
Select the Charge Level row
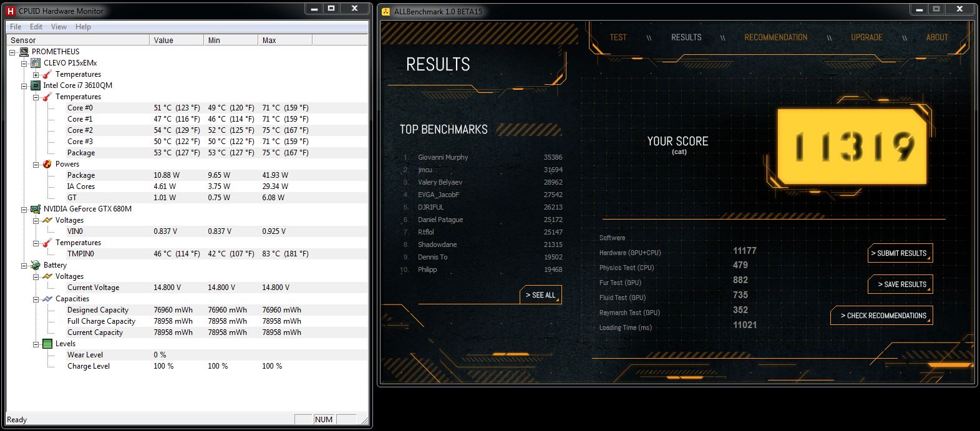pos(187,366)
